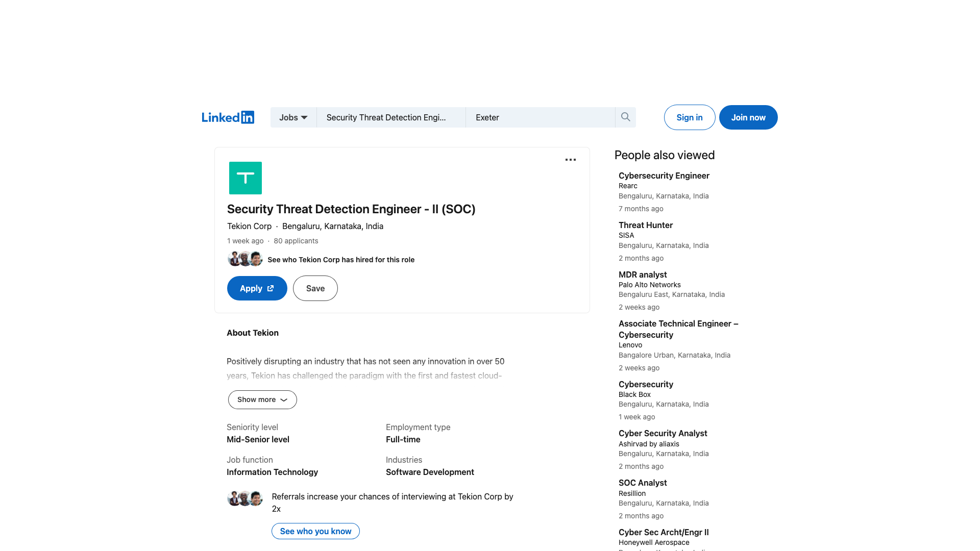This screenshot has width=980, height=551.
Task: Click the search magnifier icon
Action: (625, 117)
